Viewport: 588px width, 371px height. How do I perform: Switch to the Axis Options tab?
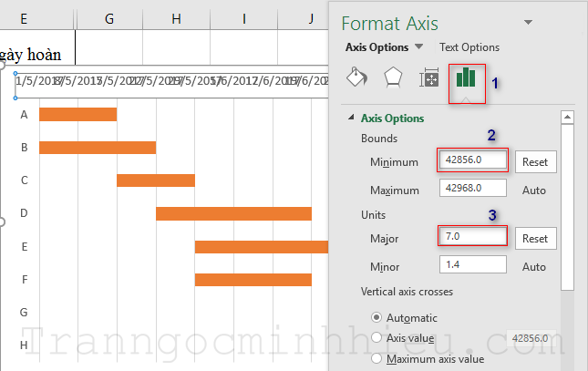377,47
